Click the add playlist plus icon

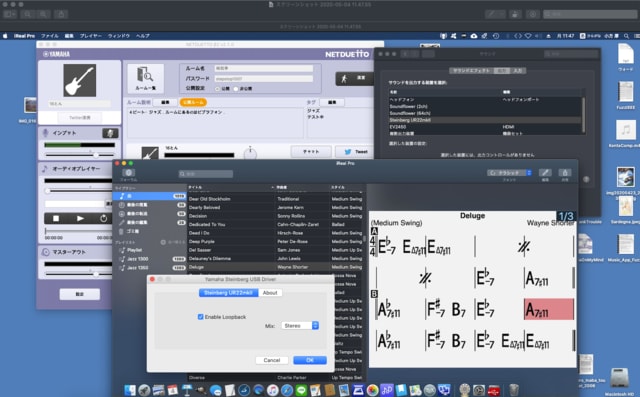[x=163, y=242]
